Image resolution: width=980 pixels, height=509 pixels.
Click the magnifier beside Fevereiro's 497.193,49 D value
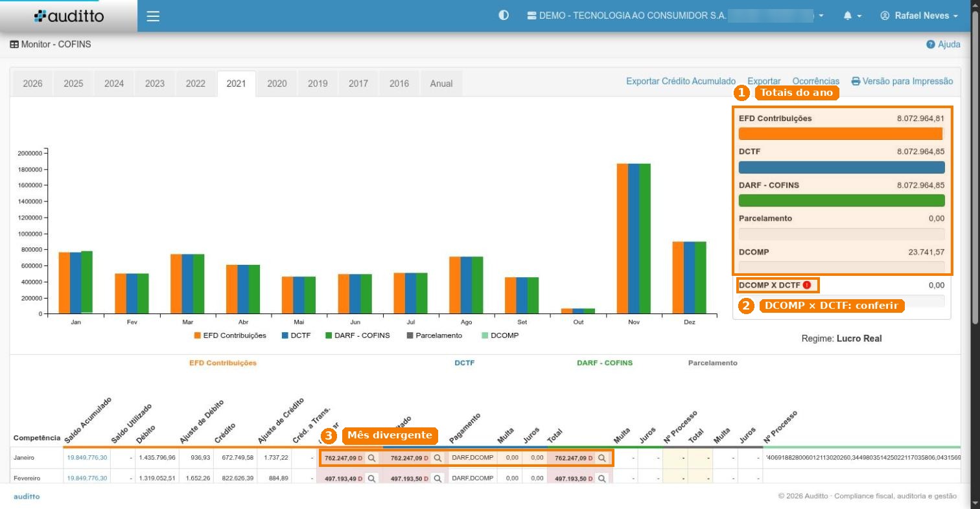(x=371, y=479)
